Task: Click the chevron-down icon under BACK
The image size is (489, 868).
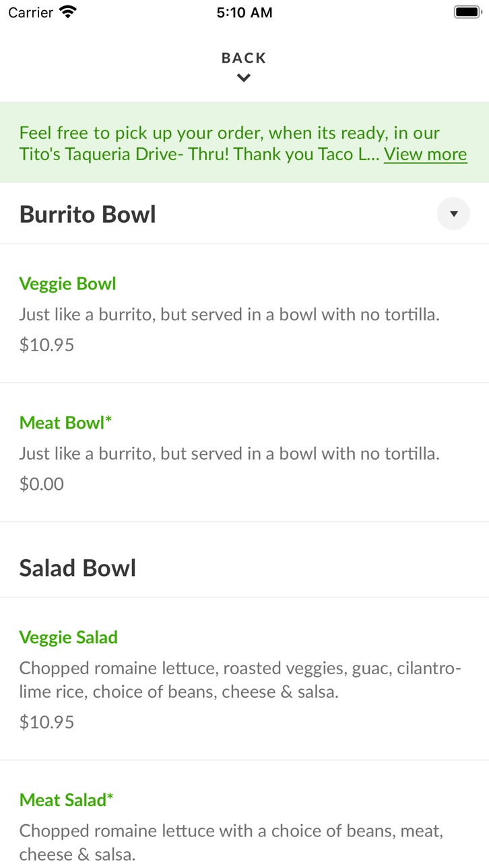Action: 244,78
